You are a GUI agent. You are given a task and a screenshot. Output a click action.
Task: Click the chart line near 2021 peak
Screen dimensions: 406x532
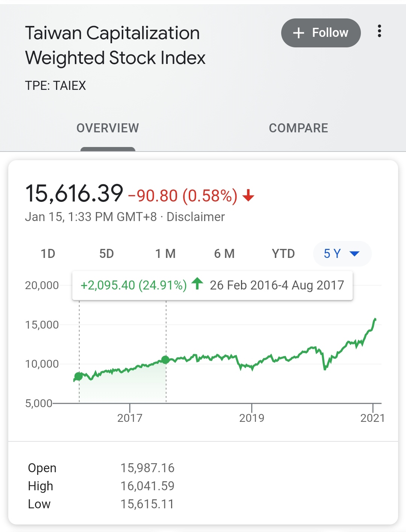pos(374,320)
